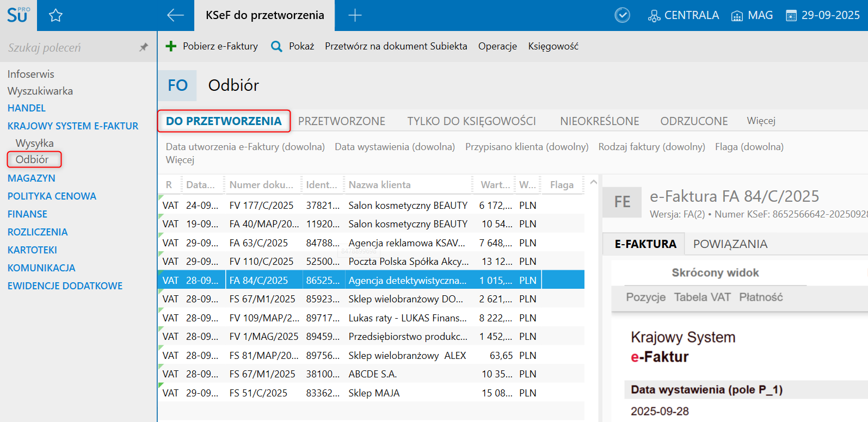Open Wyszukiwarka in the sidebar
The image size is (868, 422).
point(40,91)
